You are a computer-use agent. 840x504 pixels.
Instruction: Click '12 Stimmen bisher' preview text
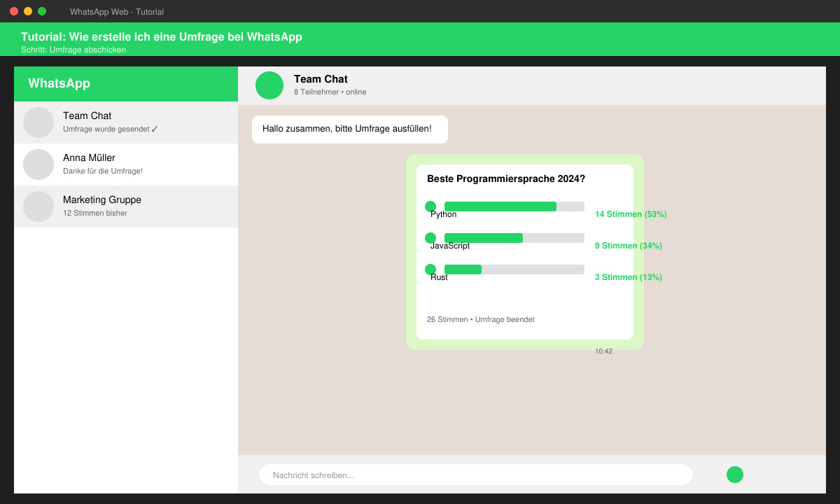pos(95,213)
